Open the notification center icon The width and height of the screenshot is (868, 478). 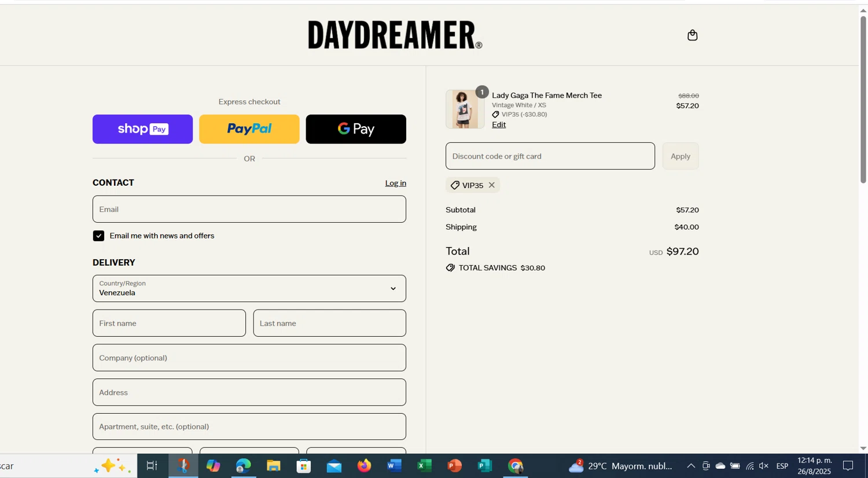pyautogui.click(x=848, y=466)
